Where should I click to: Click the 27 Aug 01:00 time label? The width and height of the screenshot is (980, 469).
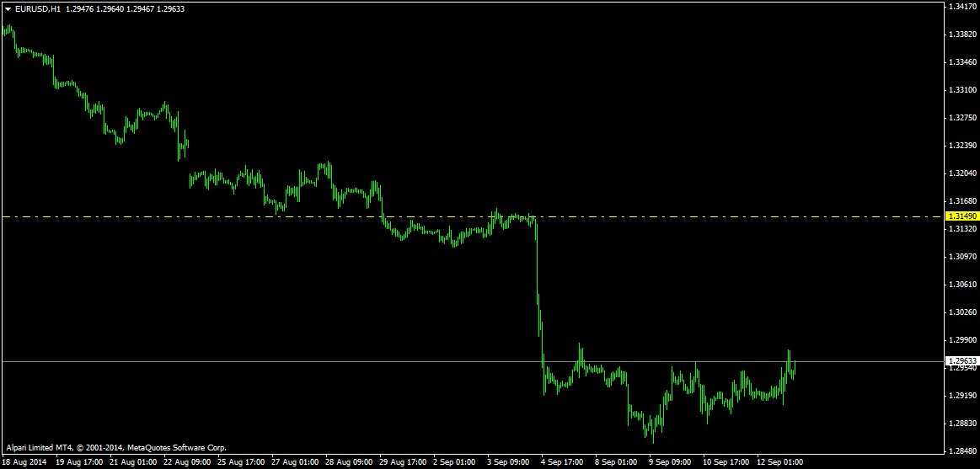point(294,463)
